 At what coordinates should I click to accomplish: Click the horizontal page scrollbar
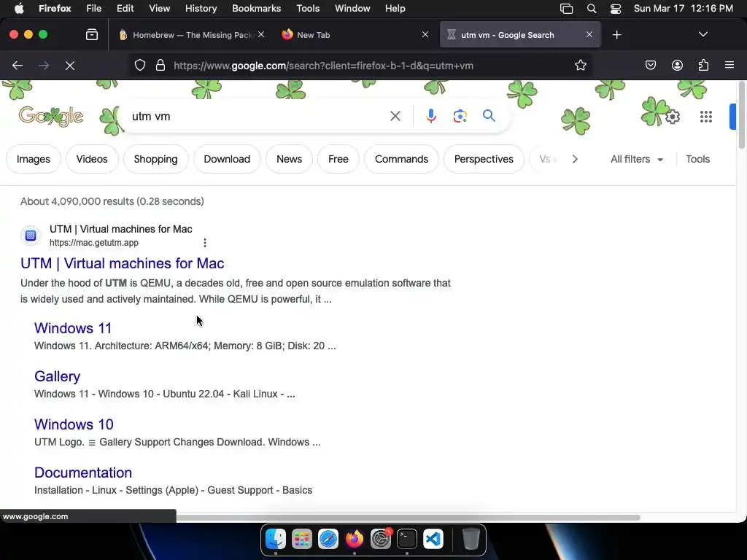coord(409,518)
